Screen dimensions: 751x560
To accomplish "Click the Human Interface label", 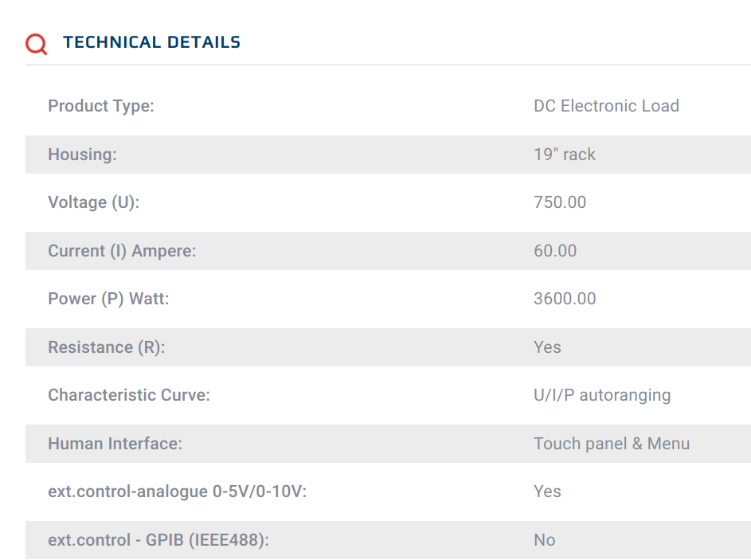I will [115, 444].
